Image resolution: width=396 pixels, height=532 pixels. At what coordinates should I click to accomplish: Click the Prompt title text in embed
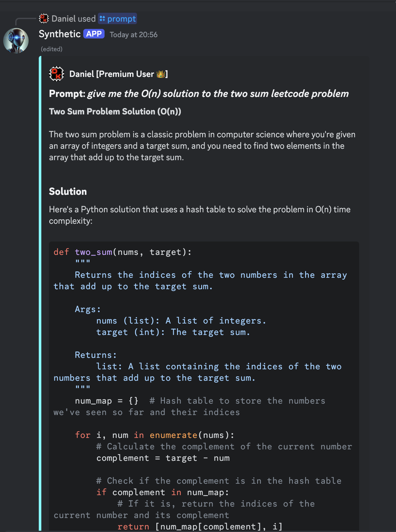click(x=199, y=94)
